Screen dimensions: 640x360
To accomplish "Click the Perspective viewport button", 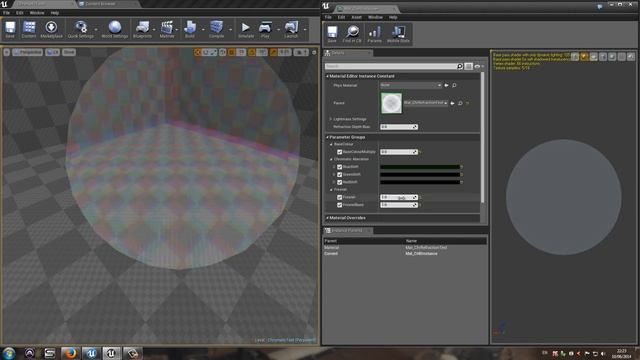I will click(27, 52).
